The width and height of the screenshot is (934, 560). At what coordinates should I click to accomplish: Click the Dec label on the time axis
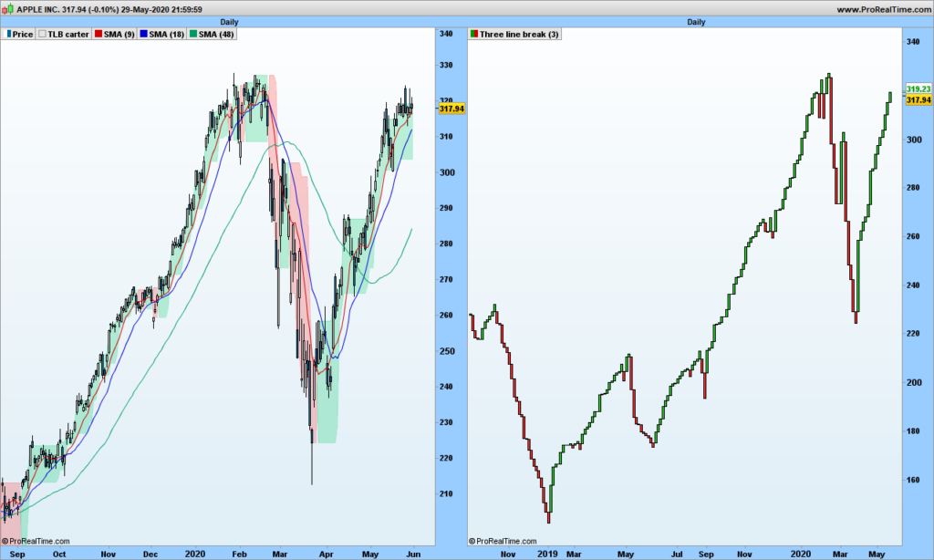click(x=150, y=554)
